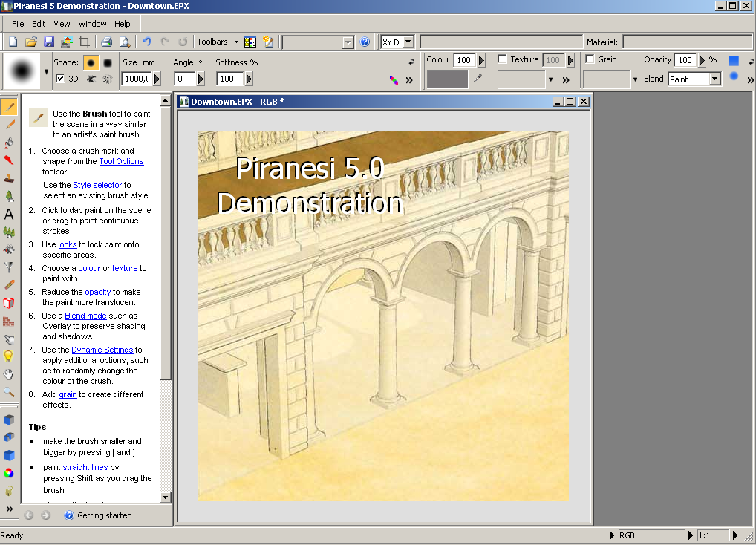Choose the square brush shape
Image resolution: width=756 pixels, height=545 pixels.
(x=108, y=62)
